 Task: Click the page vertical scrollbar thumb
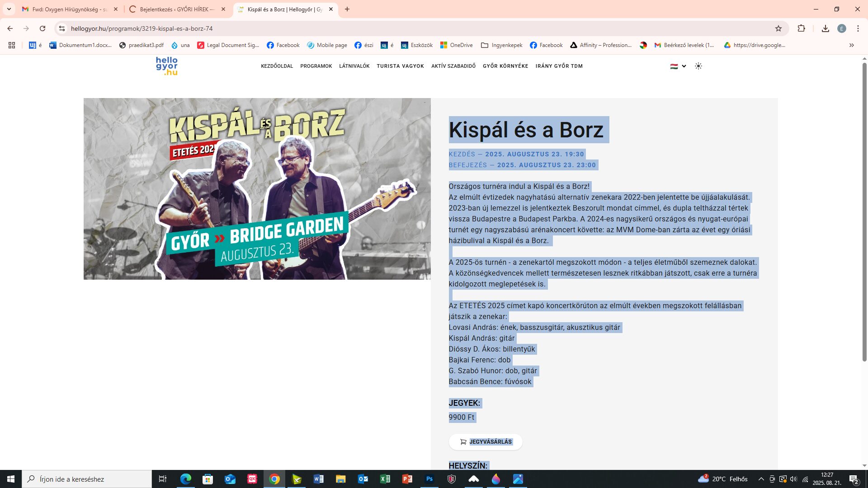click(864, 211)
